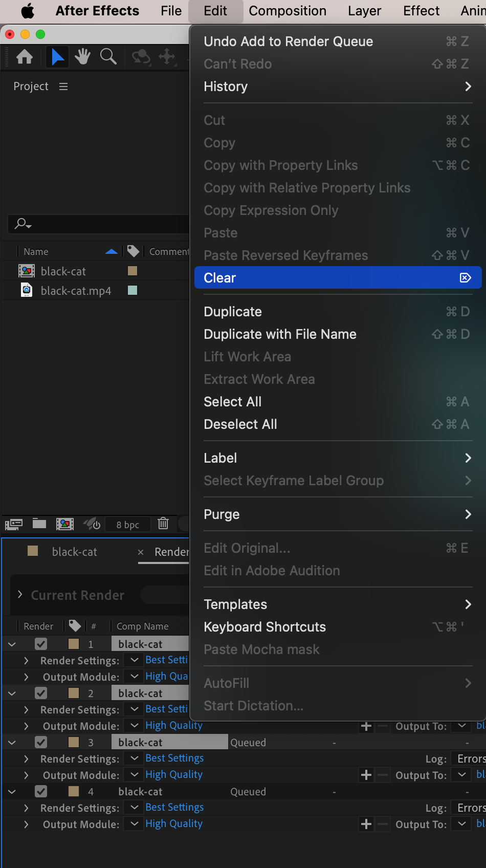486x868 pixels.
Task: Click the trash delete icon in Project panel
Action: 163,524
